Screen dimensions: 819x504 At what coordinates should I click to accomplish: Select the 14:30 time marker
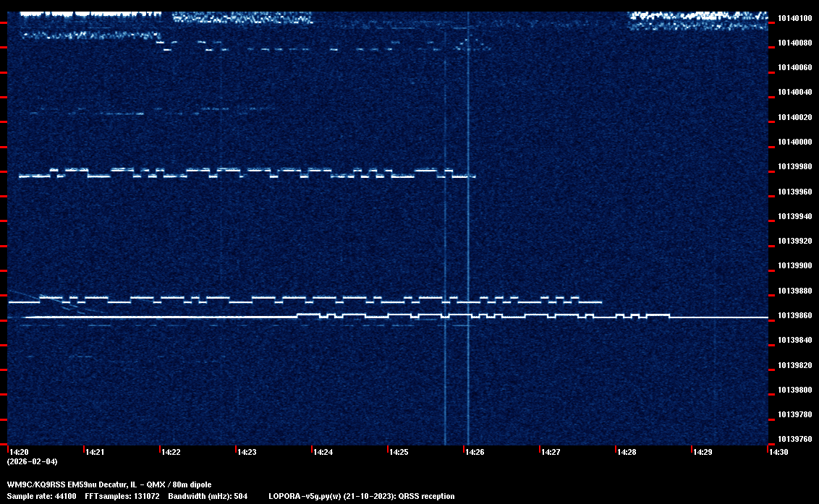tap(778, 452)
